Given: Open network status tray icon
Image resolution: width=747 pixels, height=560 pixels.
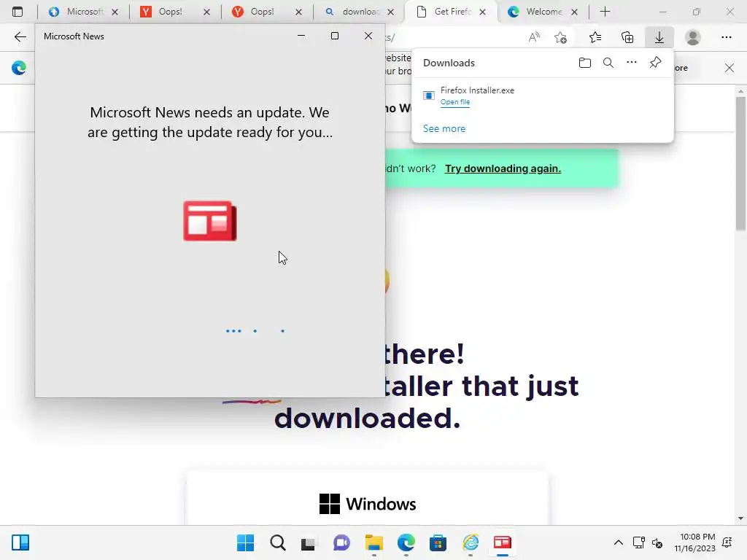Looking at the screenshot, I should [638, 542].
